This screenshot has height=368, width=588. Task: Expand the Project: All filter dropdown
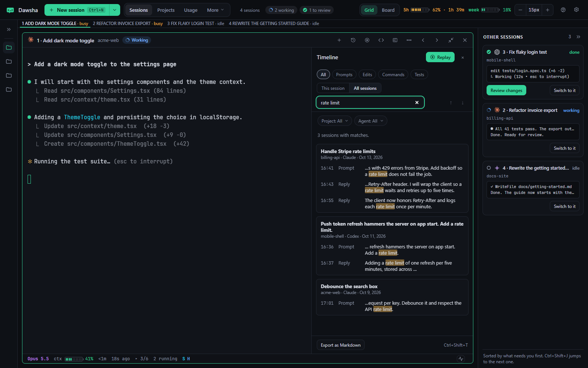335,121
